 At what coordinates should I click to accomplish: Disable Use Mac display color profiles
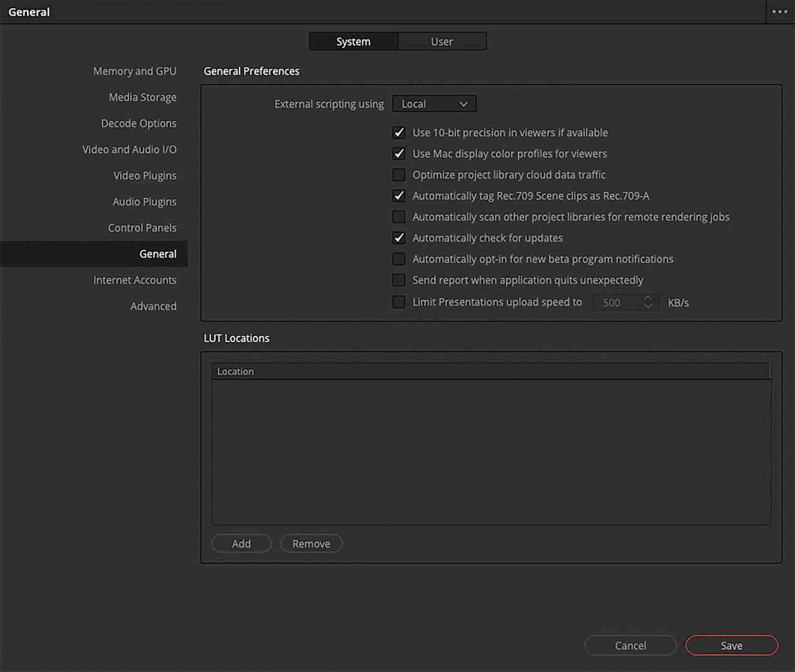tap(399, 154)
